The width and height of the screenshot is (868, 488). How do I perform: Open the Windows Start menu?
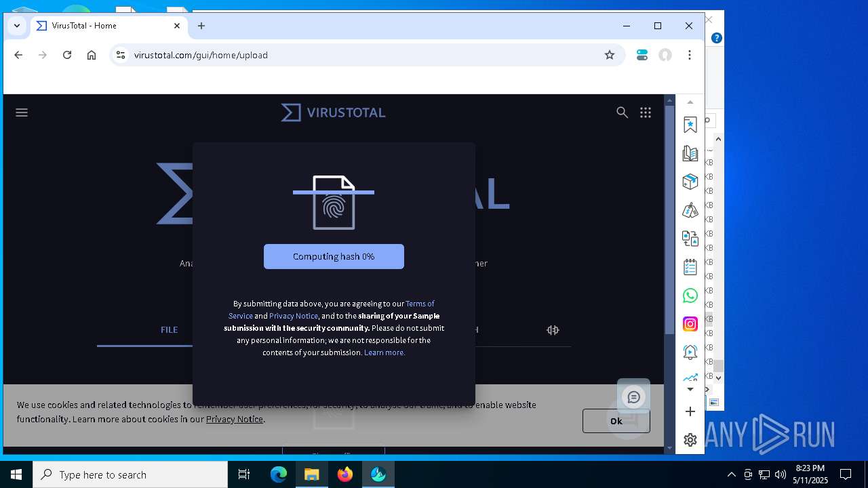tap(16, 474)
